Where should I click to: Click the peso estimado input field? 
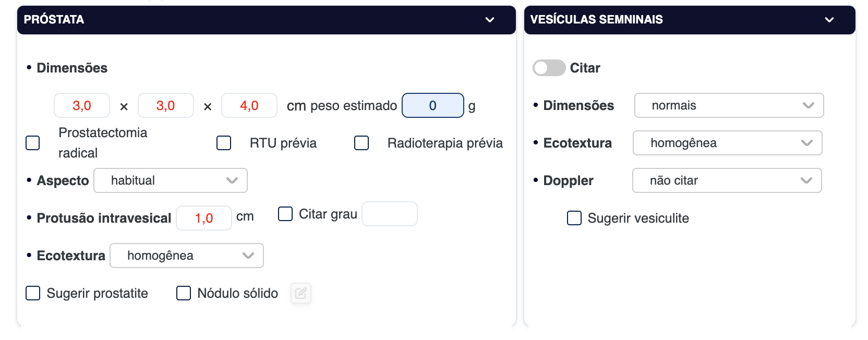point(432,105)
